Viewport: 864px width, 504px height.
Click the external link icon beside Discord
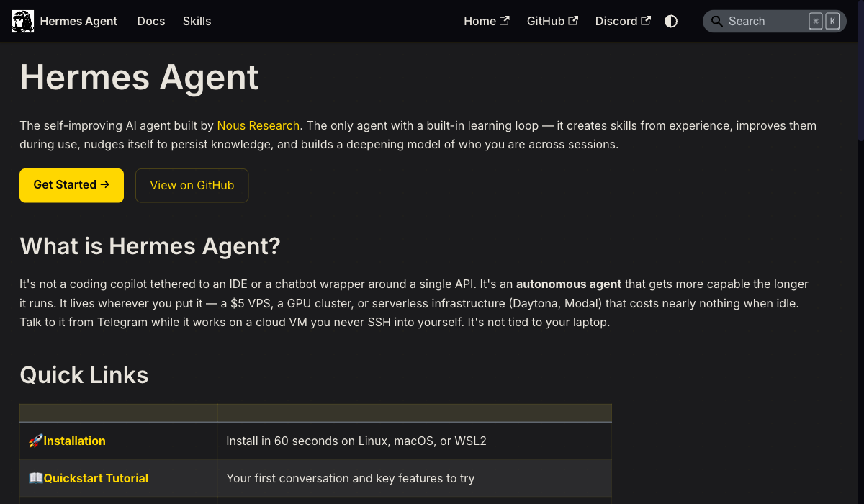(647, 20)
